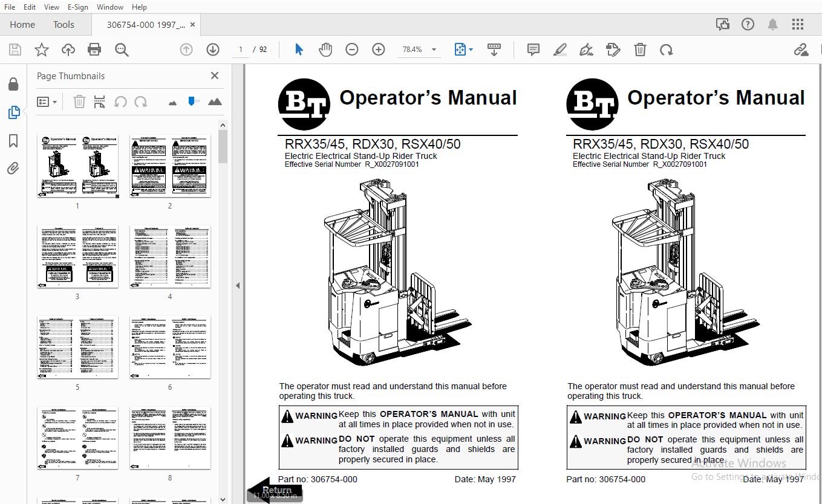Star this file as a favorite

tap(41, 50)
